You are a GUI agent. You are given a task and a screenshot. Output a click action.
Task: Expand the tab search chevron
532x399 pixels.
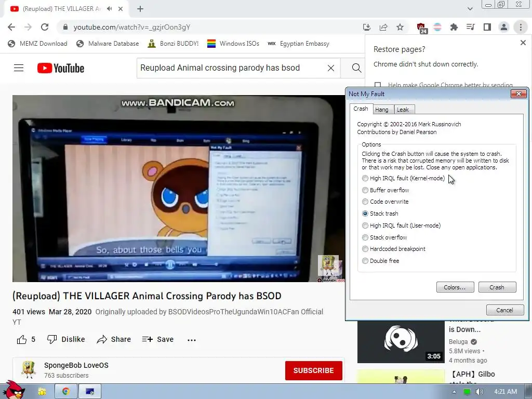pyautogui.click(x=470, y=9)
